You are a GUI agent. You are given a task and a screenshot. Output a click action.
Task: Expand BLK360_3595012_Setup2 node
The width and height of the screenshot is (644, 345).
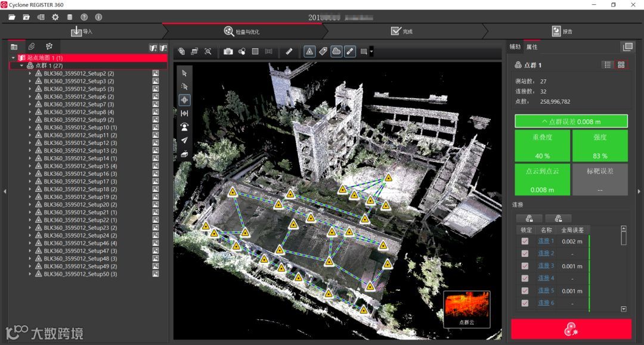[30, 73]
